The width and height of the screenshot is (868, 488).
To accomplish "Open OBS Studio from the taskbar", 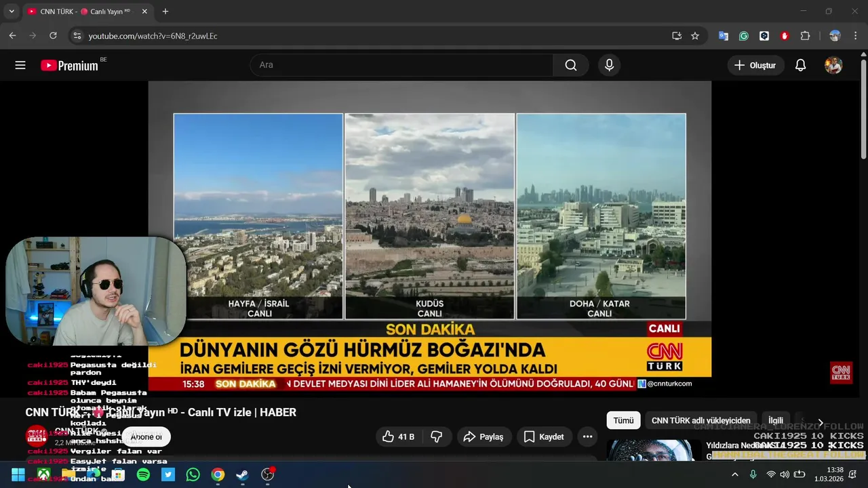I will (268, 475).
